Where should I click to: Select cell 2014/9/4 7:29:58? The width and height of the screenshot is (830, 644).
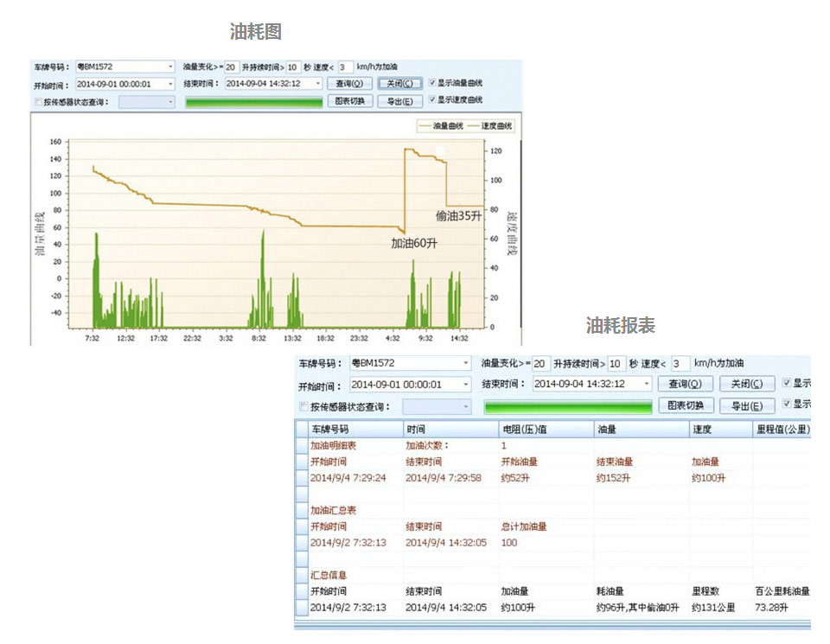click(x=444, y=478)
